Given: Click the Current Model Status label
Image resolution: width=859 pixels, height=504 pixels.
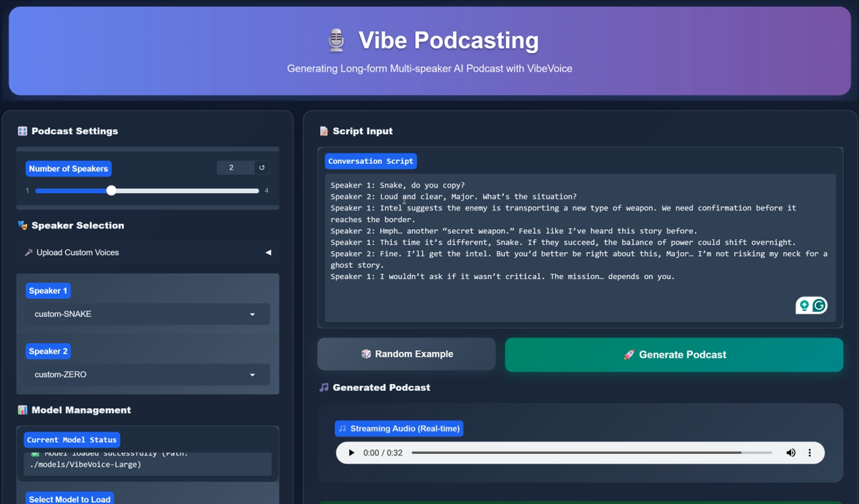Looking at the screenshot, I should point(72,440).
